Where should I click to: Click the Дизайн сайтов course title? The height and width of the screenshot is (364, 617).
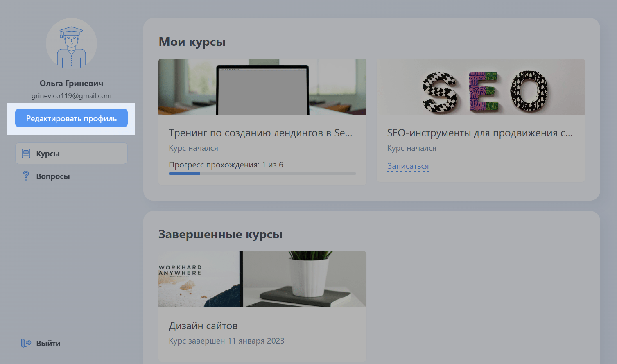pyautogui.click(x=203, y=326)
